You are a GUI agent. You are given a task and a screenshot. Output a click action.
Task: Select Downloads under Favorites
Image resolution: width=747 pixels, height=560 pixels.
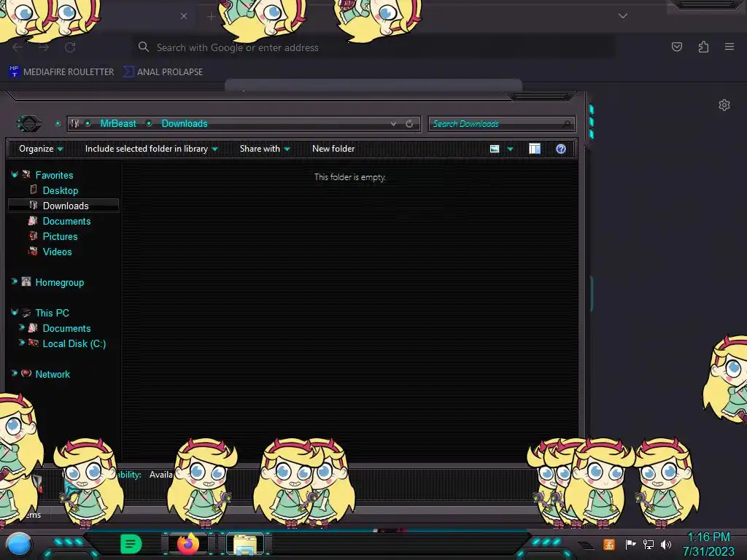[x=66, y=206]
